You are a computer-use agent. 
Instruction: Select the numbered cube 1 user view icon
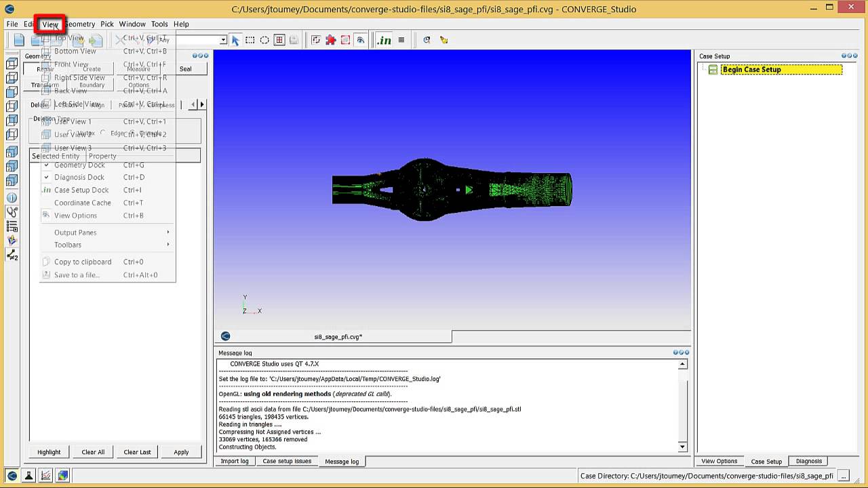tap(12, 152)
